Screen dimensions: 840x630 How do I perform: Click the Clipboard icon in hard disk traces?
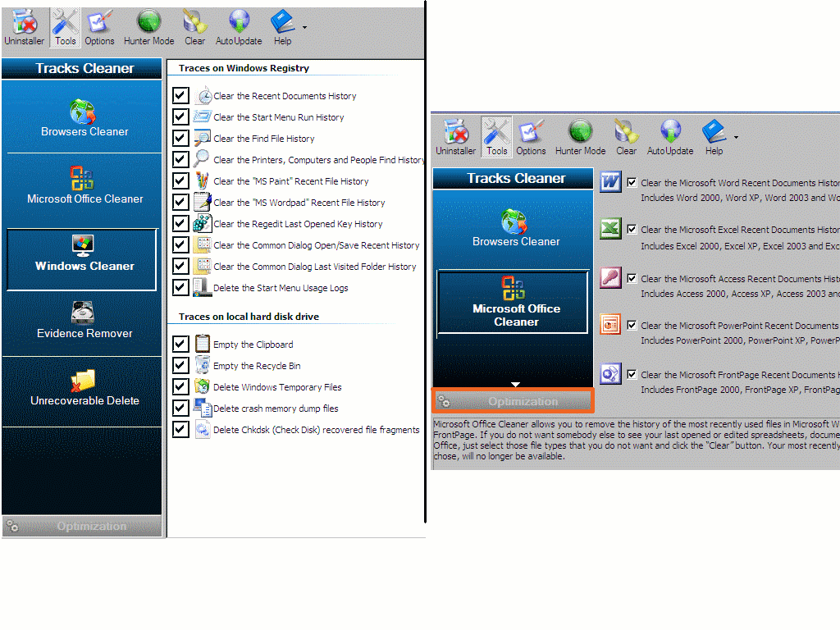coord(202,344)
